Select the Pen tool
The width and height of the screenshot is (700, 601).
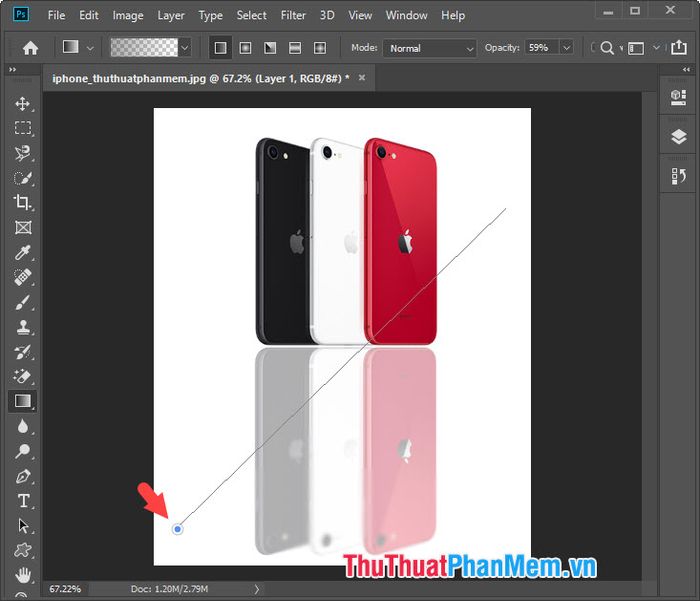22,476
